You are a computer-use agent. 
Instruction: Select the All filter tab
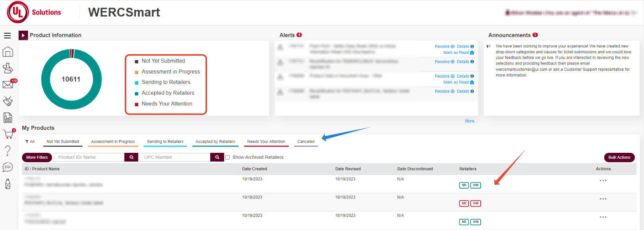click(x=30, y=142)
